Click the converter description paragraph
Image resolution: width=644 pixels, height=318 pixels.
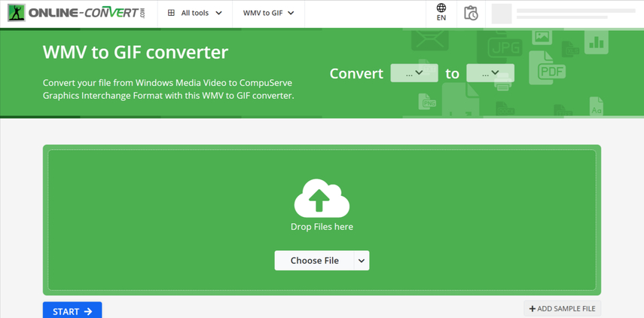click(169, 90)
